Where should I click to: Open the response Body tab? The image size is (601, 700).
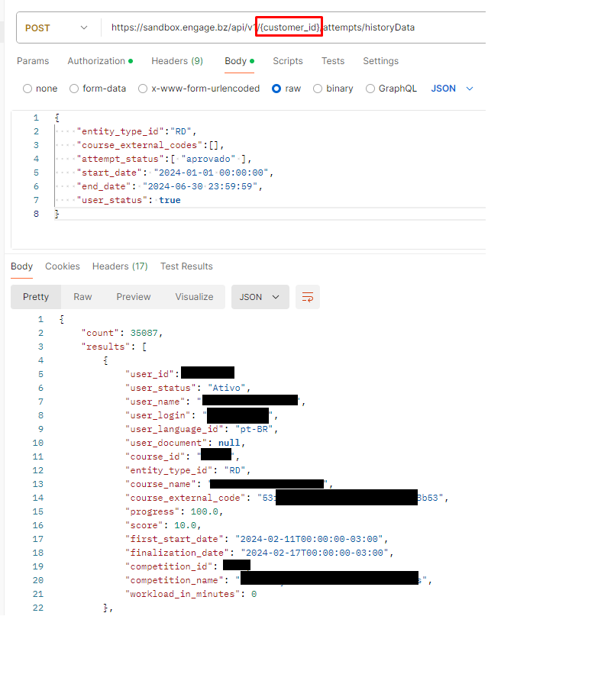click(x=21, y=266)
